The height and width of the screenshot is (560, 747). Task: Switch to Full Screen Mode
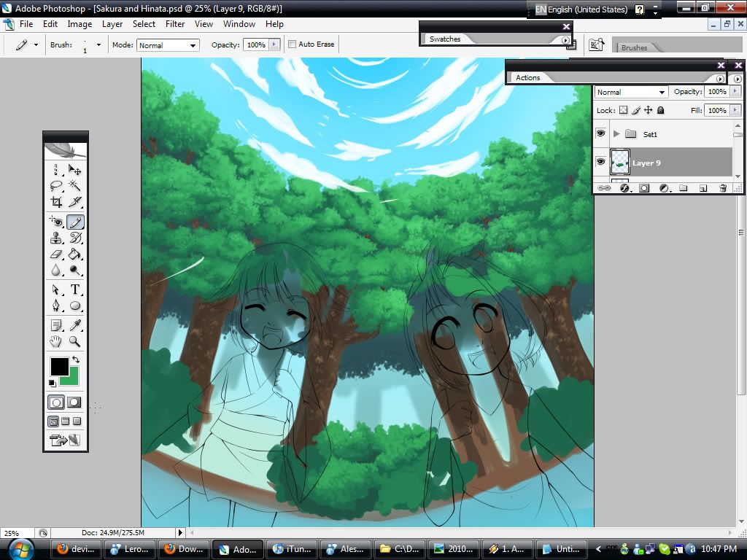tap(77, 421)
